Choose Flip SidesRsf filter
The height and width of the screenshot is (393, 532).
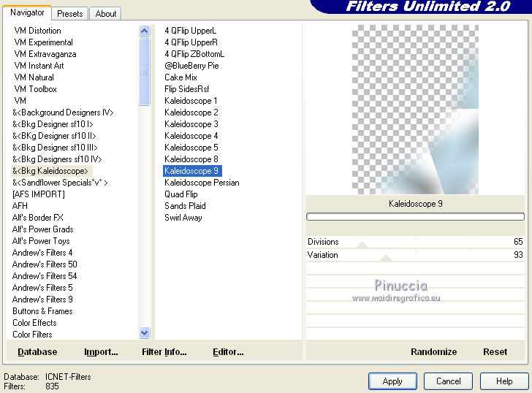click(x=187, y=89)
